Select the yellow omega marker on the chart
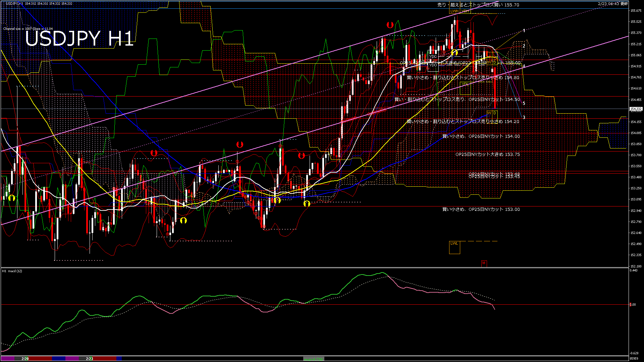This screenshot has width=644, height=362. pos(455,52)
